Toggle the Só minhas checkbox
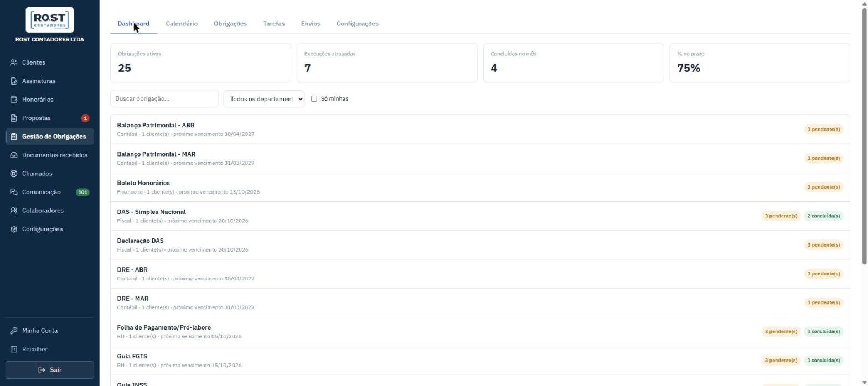The width and height of the screenshot is (868, 386). tap(314, 98)
